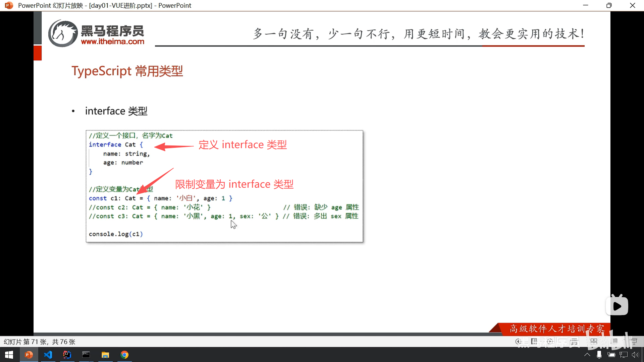Open the Windows Start menu
The height and width of the screenshot is (362, 644).
click(9, 355)
